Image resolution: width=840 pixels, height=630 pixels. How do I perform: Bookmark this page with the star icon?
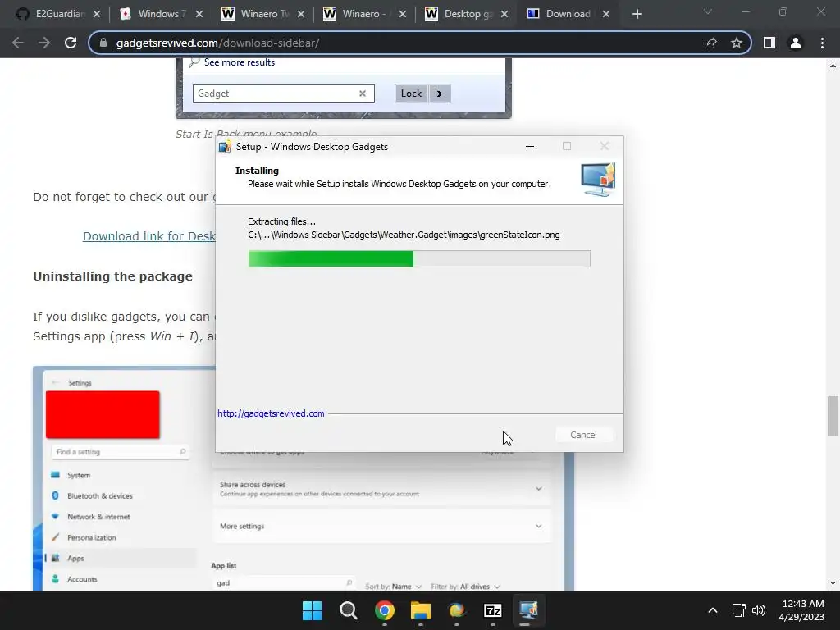pos(737,43)
